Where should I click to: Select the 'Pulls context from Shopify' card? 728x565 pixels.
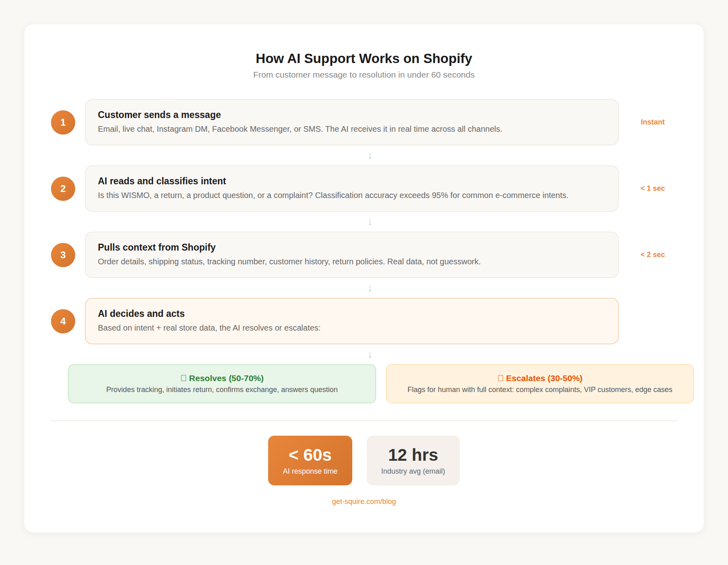click(x=351, y=255)
